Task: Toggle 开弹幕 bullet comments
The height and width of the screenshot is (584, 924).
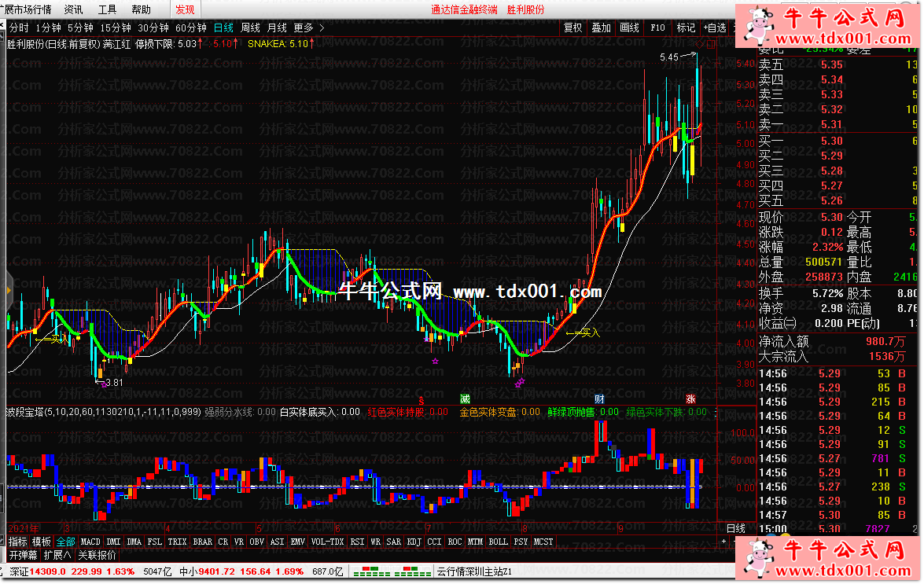Action: (24, 555)
